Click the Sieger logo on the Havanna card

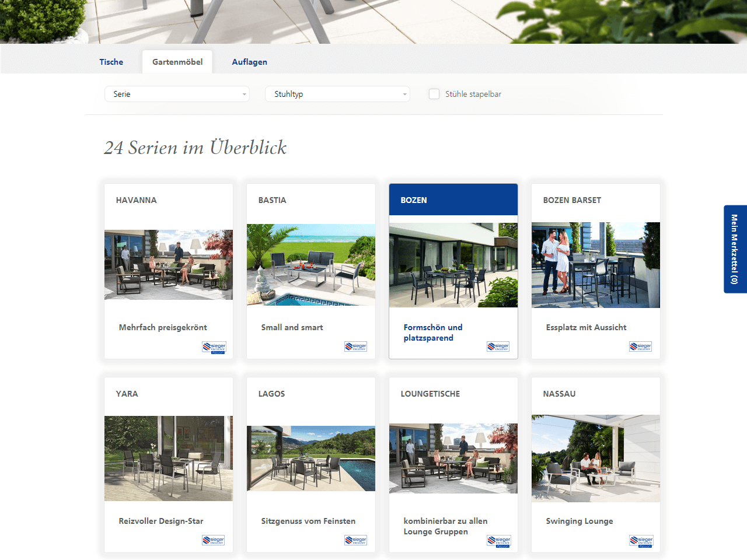click(214, 348)
